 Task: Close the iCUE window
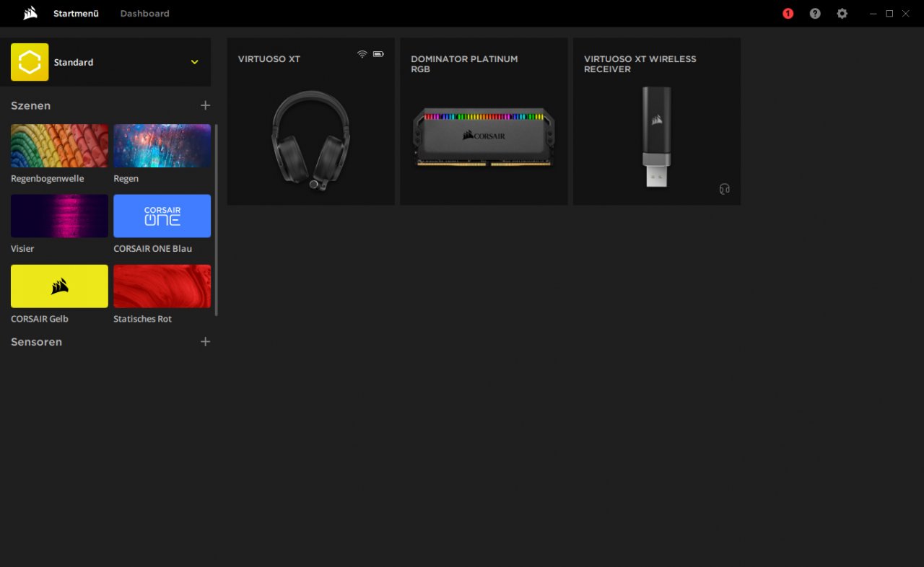point(905,13)
